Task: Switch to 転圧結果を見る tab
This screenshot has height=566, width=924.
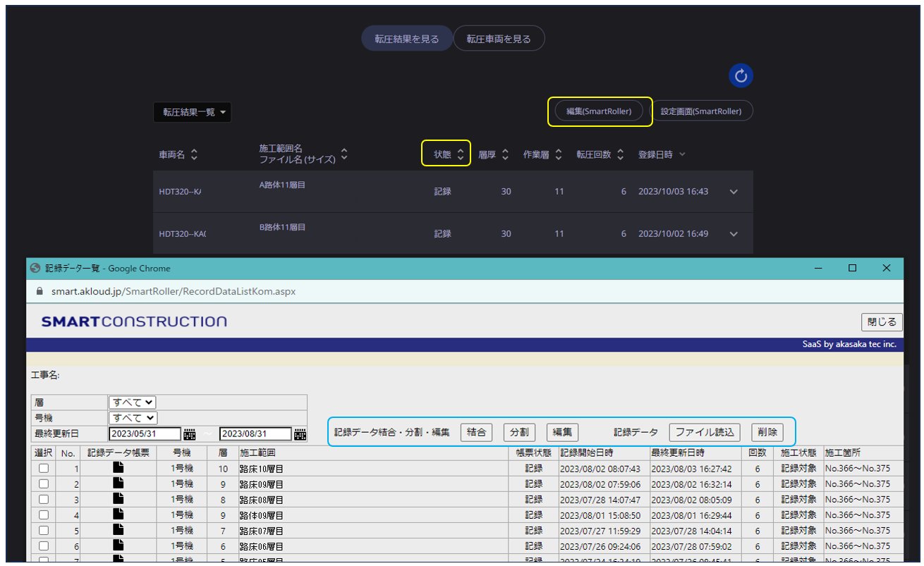Action: click(406, 39)
